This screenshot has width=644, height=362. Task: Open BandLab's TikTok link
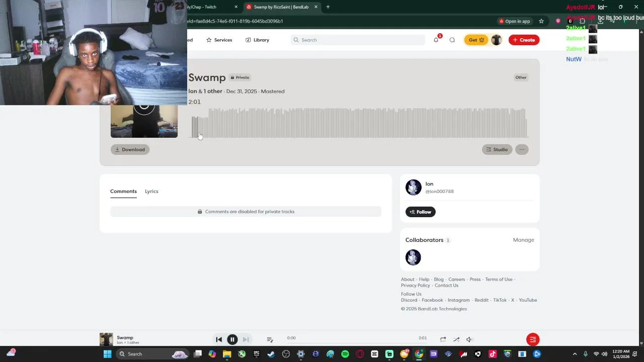(500, 300)
